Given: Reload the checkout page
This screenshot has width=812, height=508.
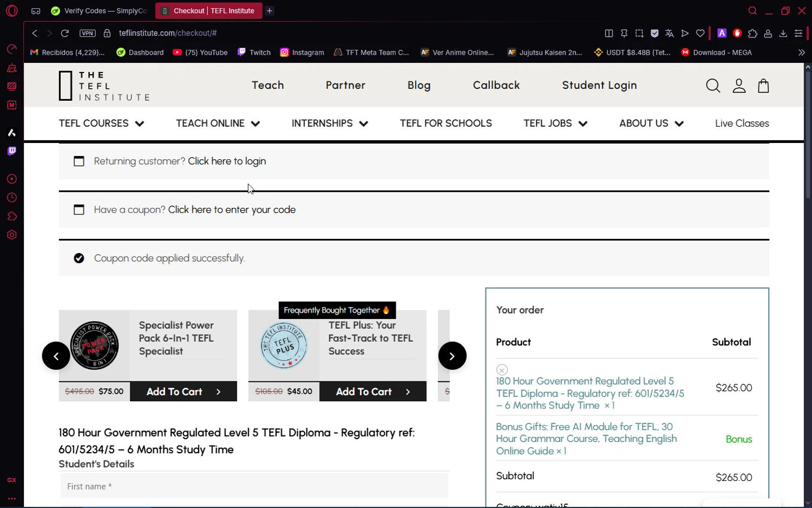Looking at the screenshot, I should coord(64,33).
